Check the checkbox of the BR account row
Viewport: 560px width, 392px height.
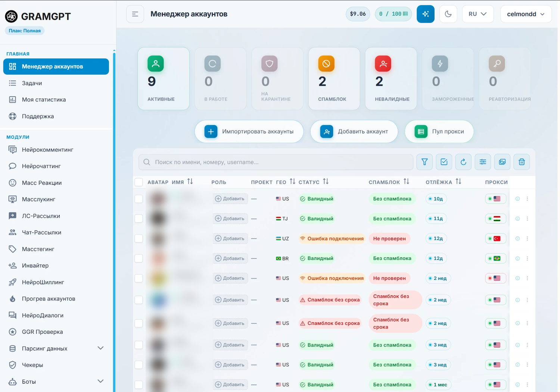click(139, 258)
